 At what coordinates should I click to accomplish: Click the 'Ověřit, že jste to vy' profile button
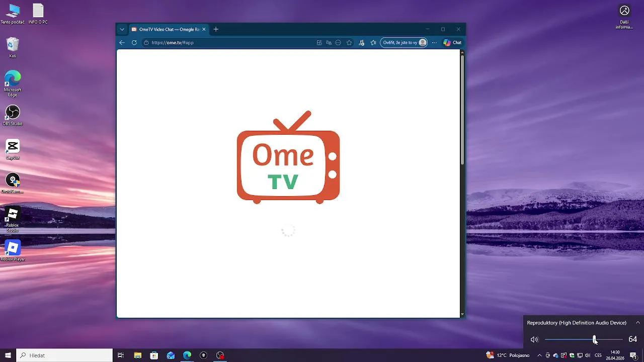pyautogui.click(x=405, y=43)
